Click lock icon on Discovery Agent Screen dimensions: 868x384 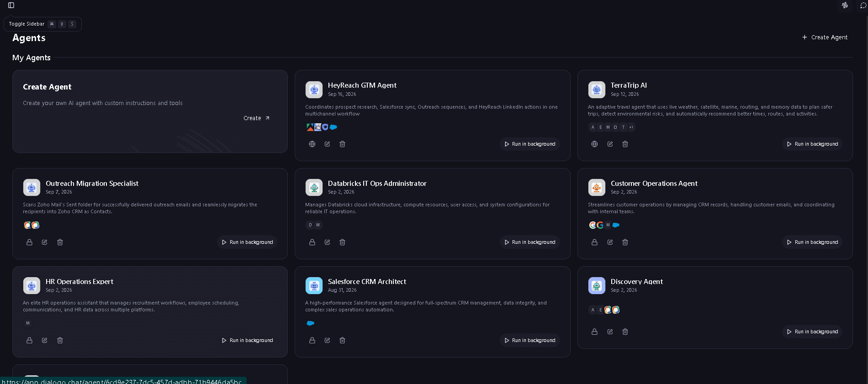[x=594, y=332]
